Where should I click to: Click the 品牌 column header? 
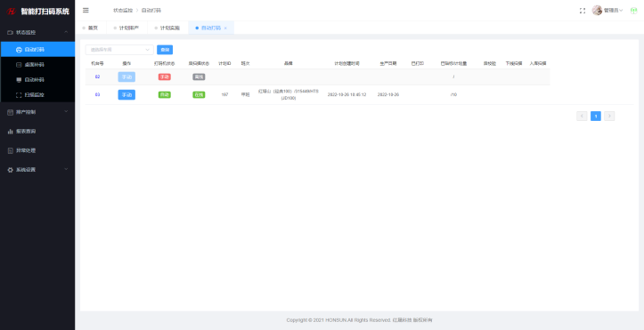(x=289, y=63)
